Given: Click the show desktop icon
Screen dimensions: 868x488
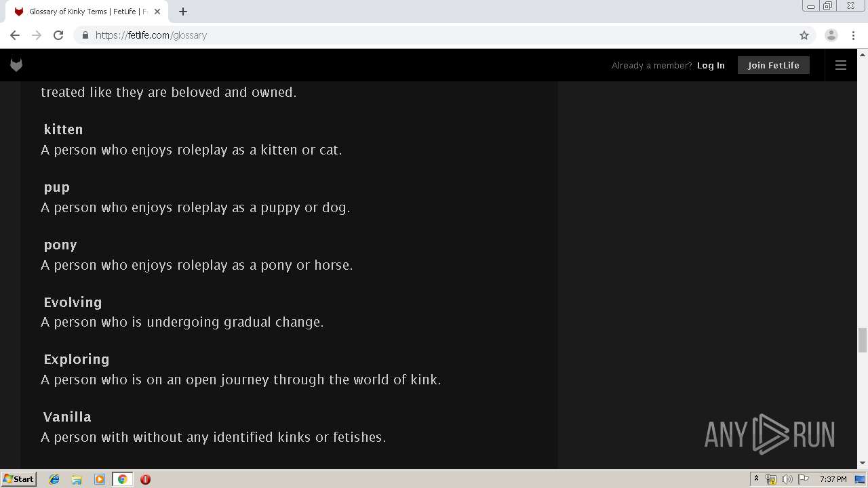Looking at the screenshot, I should point(860,479).
